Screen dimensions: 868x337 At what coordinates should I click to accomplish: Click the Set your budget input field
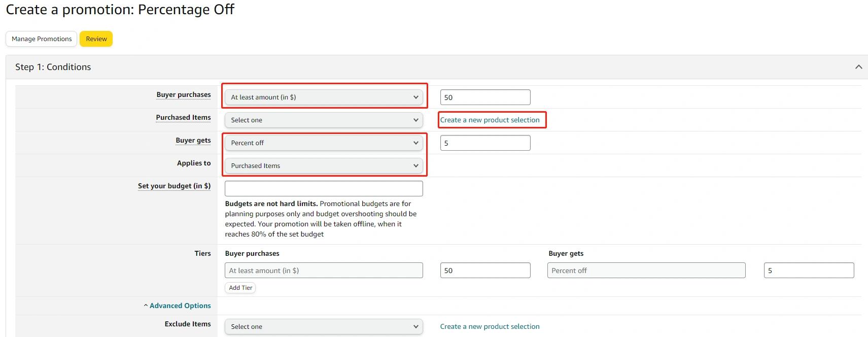[x=324, y=188]
